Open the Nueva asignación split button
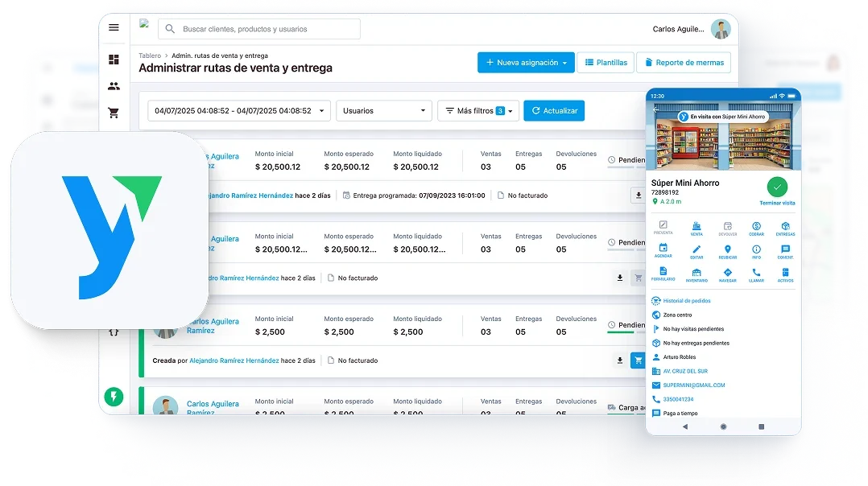Image resolution: width=868 pixels, height=486 pixels. click(x=525, y=63)
